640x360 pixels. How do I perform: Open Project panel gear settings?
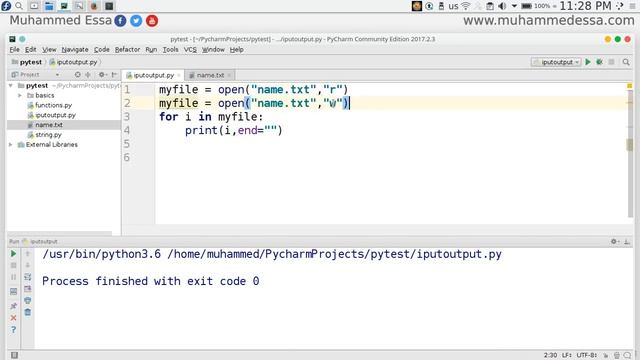[102, 75]
